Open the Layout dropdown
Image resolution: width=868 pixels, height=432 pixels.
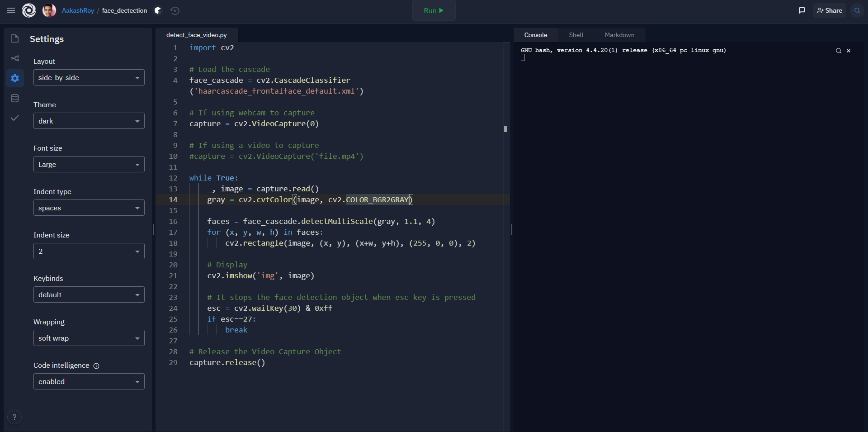(89, 77)
